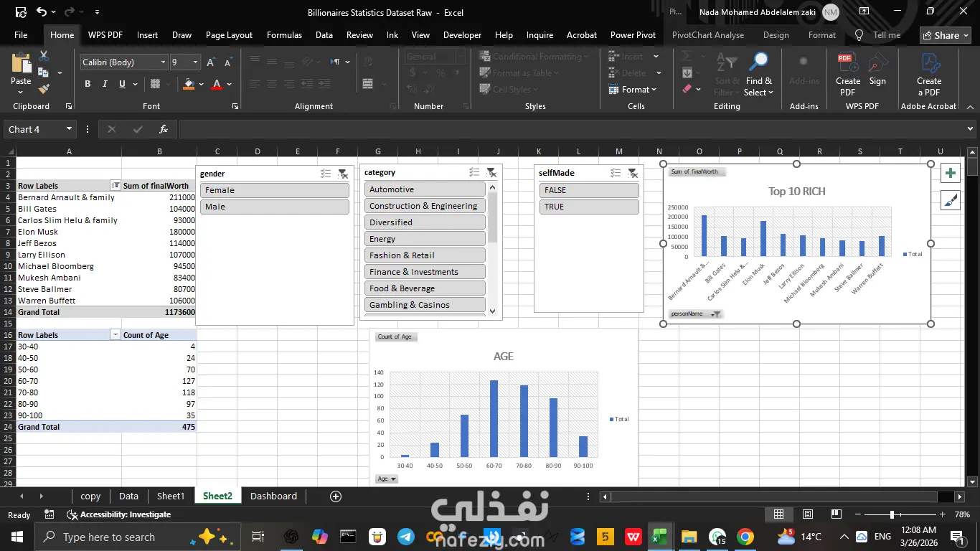Screen dimensions: 980x551
Task: Switch to Normal view in status bar
Action: click(778, 514)
